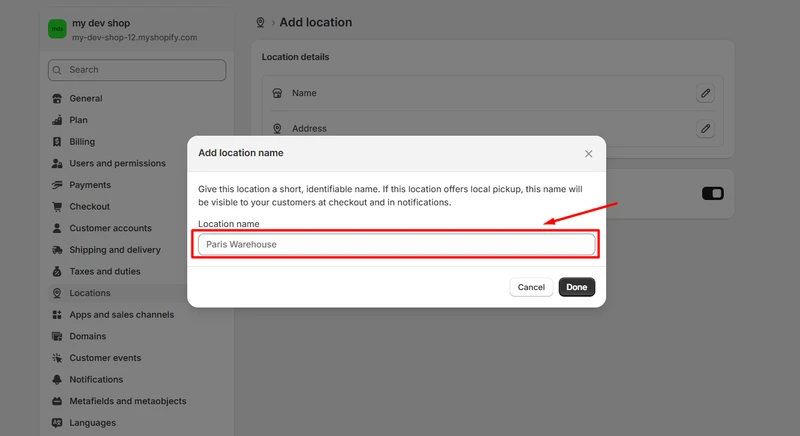Screen dimensions: 800x436
Task: Click the store icon in the Name row
Action: (x=277, y=93)
